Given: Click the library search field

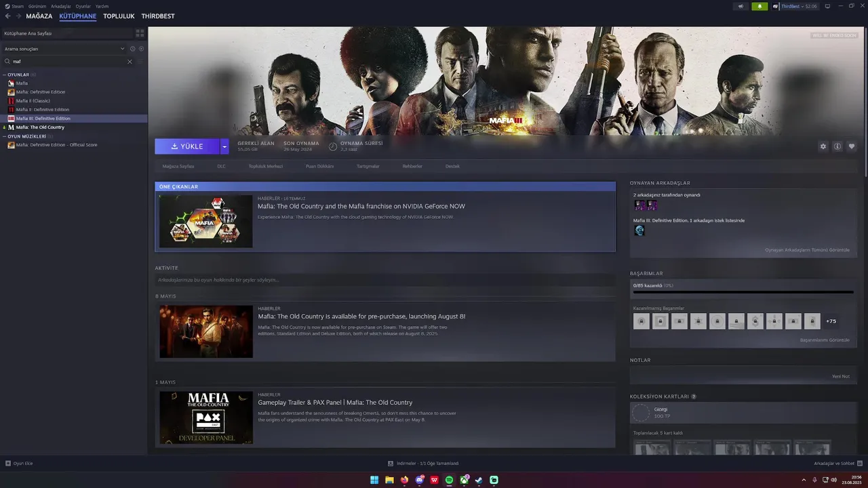Looking at the screenshot, I should [x=68, y=62].
